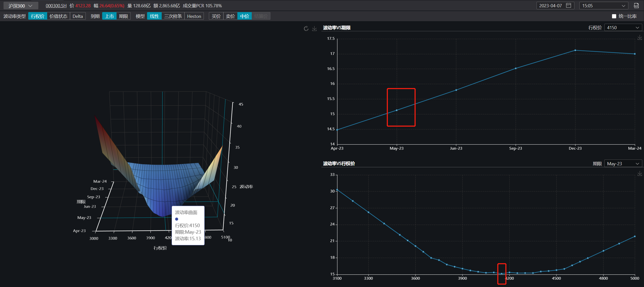The width and height of the screenshot is (644, 287).
Task: Open the 沪深300 underlying dropdown
Action: pos(20,6)
